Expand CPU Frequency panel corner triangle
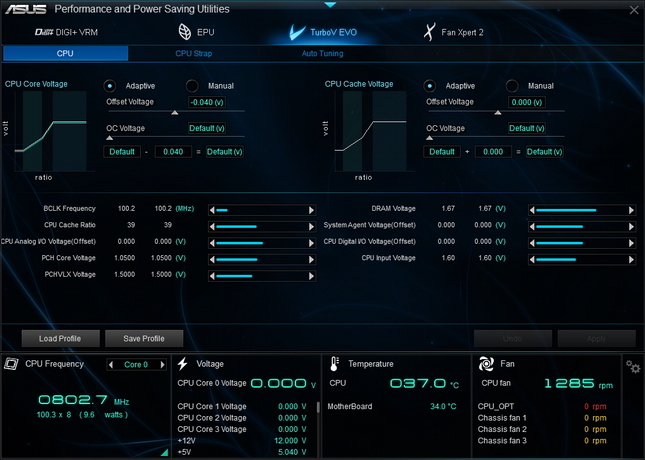 click(165, 453)
